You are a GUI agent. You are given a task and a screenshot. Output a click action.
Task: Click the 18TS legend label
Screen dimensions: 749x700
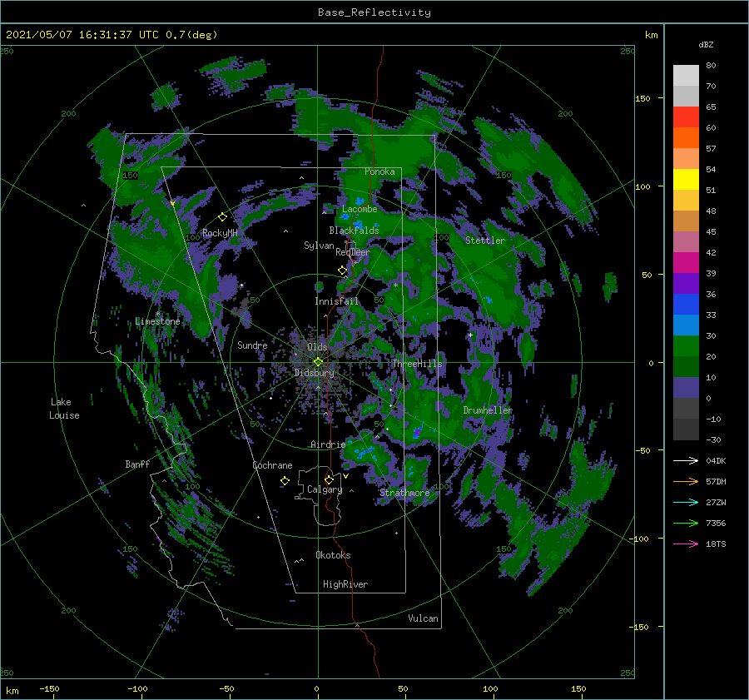pyautogui.click(x=716, y=544)
